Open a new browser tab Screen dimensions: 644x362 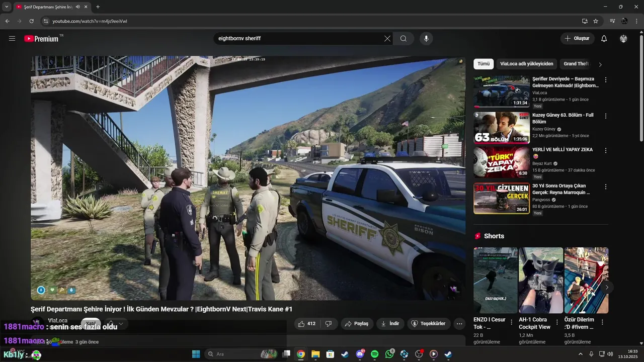[x=98, y=7]
